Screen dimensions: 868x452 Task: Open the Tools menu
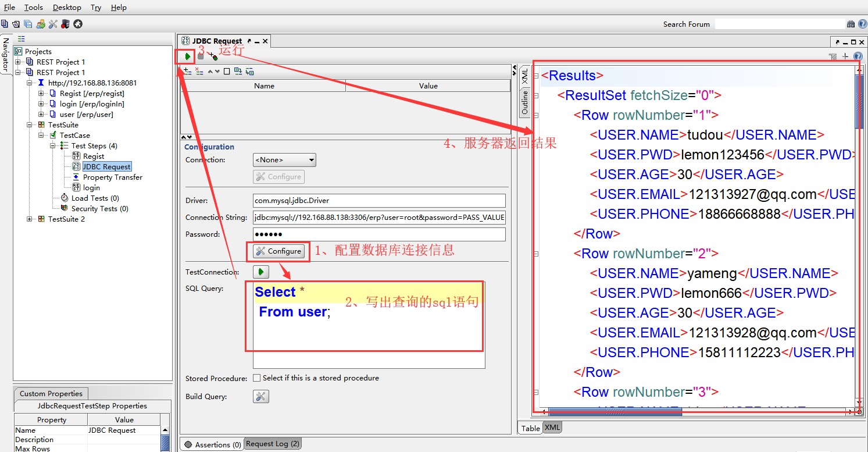pyautogui.click(x=34, y=8)
